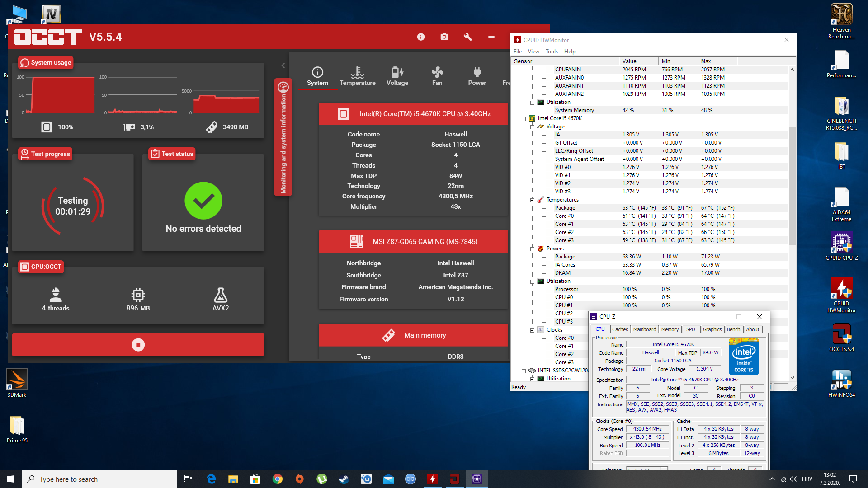Screen dimensions: 868x488
Task: Open OCCT settings wrench icon
Action: [x=468, y=37]
